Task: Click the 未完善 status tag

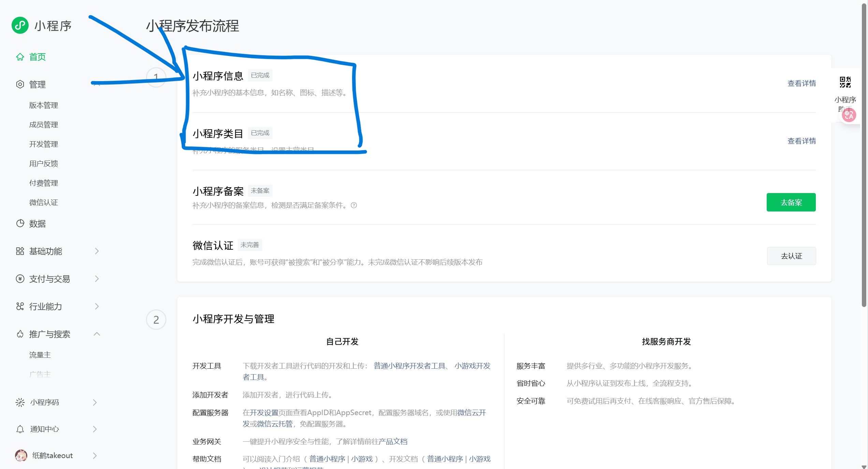Action: point(250,245)
